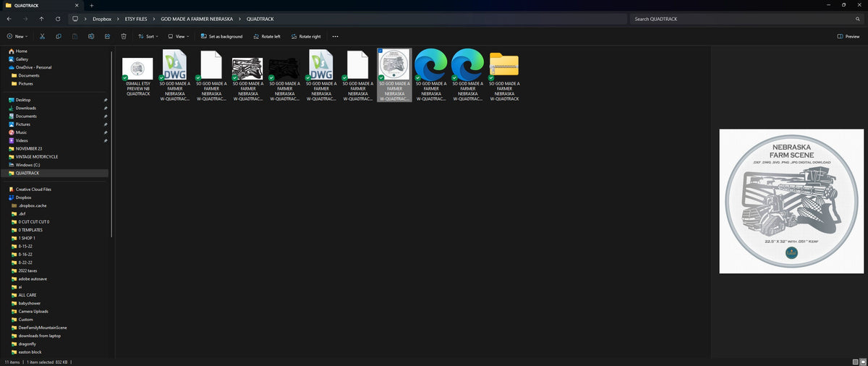The height and width of the screenshot is (366, 868).
Task: Click the Copy icon in toolbar
Action: [x=58, y=36]
